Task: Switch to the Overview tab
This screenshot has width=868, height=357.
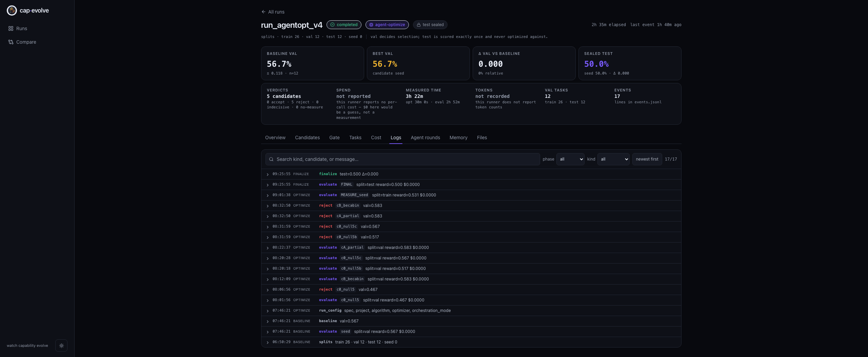Action: pos(275,138)
